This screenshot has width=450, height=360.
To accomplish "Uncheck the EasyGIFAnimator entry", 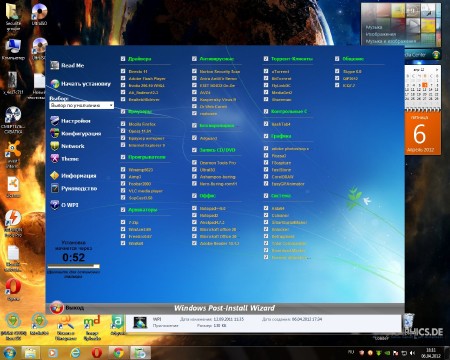I will pyautogui.click(x=266, y=184).
